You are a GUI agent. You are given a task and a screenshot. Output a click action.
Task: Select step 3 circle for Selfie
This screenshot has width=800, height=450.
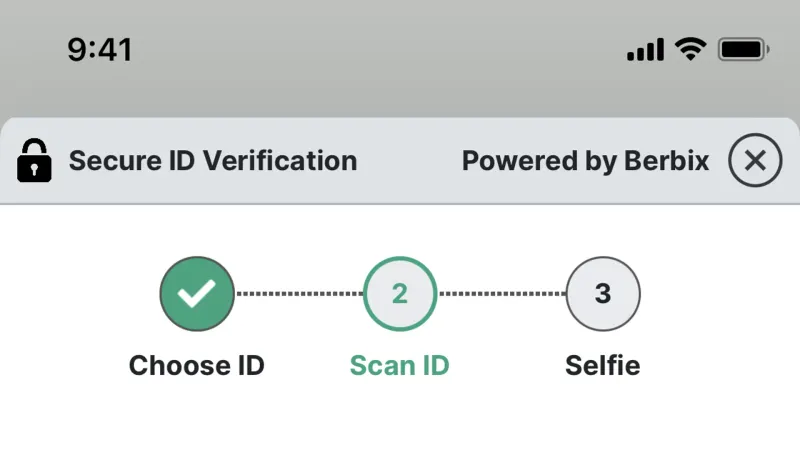tap(603, 293)
